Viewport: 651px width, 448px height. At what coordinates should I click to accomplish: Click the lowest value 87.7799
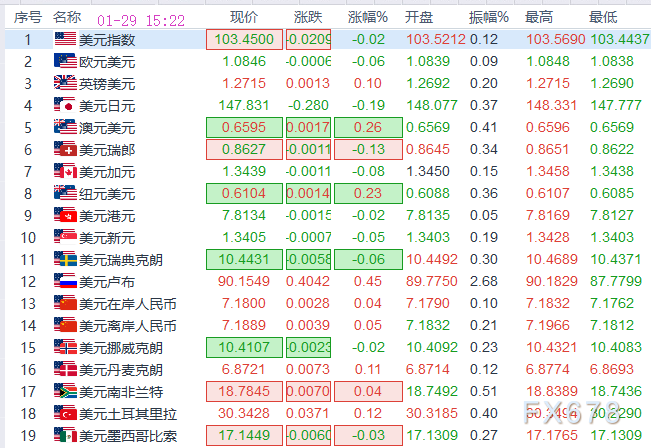(x=616, y=281)
